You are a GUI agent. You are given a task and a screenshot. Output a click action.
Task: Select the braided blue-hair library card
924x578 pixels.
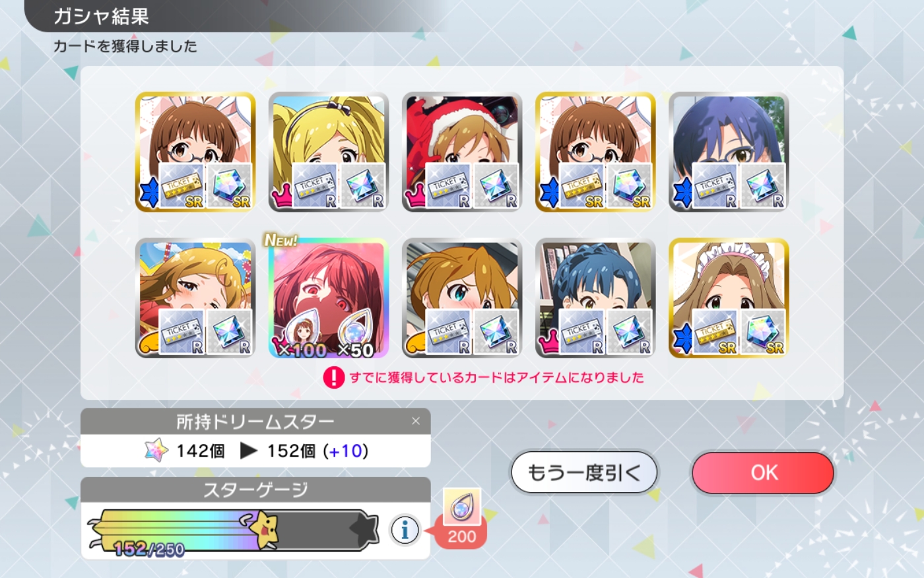click(x=595, y=298)
